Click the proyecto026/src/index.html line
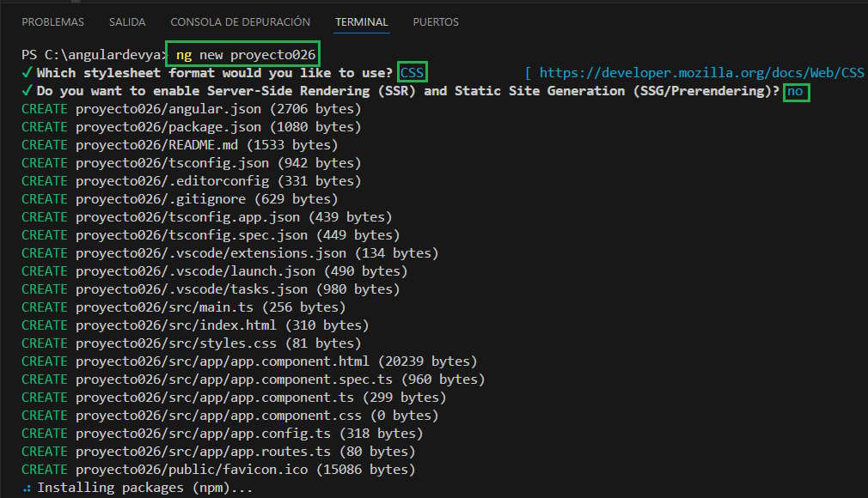 click(195, 325)
